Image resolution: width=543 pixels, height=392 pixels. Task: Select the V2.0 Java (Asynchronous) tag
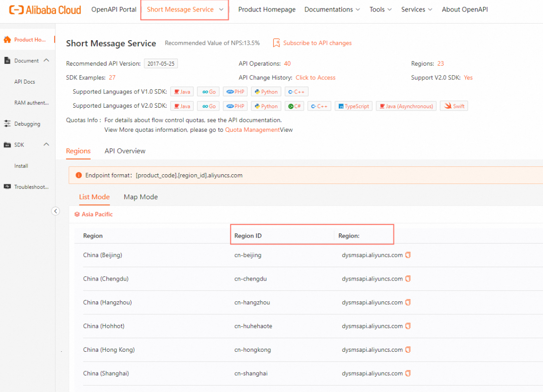click(406, 106)
